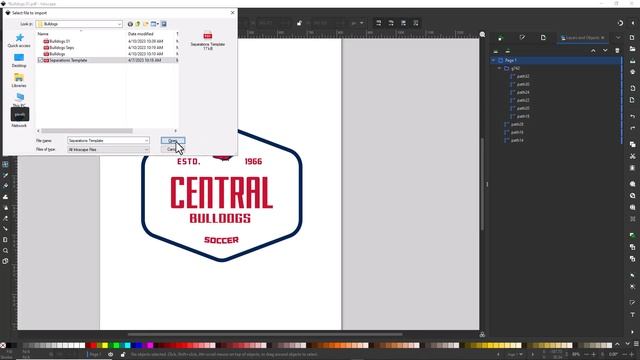Delete the selected layer or object
The height and width of the screenshot is (360, 640).
point(617,51)
